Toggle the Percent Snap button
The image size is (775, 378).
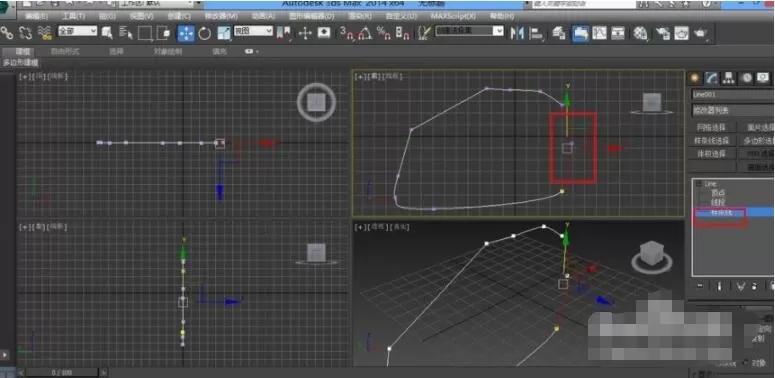pyautogui.click(x=384, y=33)
